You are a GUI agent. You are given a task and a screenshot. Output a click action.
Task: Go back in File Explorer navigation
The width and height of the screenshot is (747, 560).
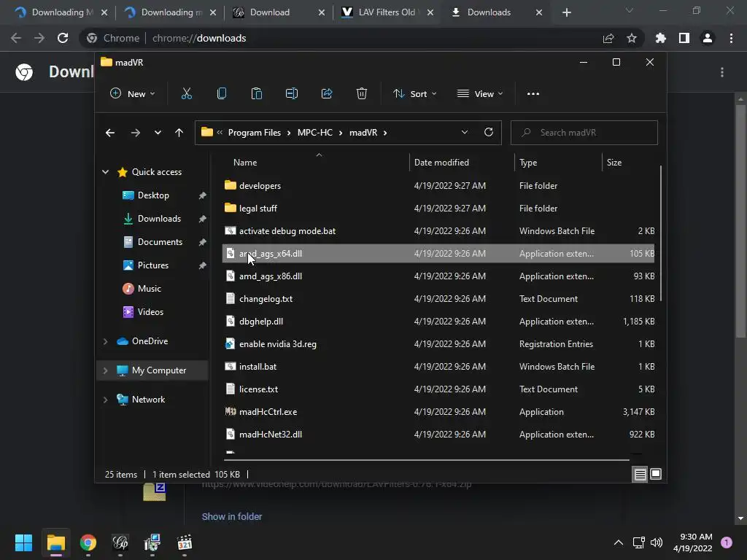click(x=110, y=133)
